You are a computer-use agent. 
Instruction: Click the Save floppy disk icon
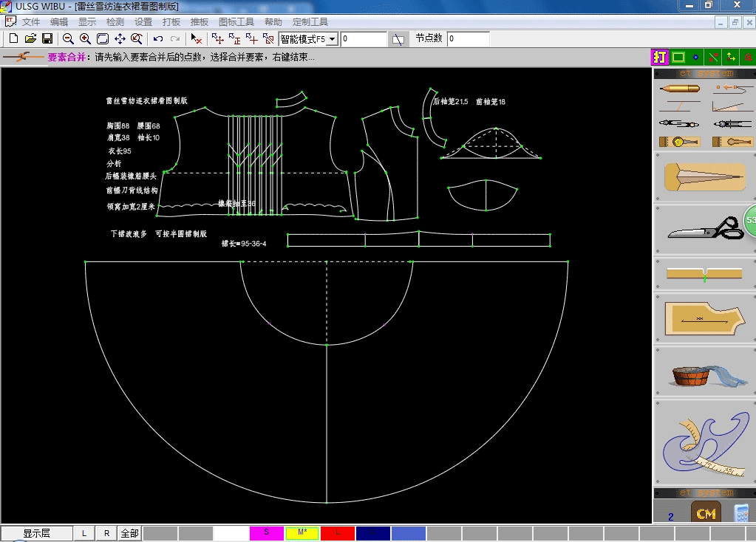(47, 38)
